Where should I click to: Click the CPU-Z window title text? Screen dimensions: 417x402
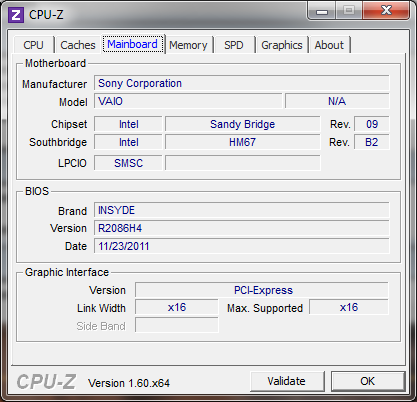pyautogui.click(x=46, y=15)
